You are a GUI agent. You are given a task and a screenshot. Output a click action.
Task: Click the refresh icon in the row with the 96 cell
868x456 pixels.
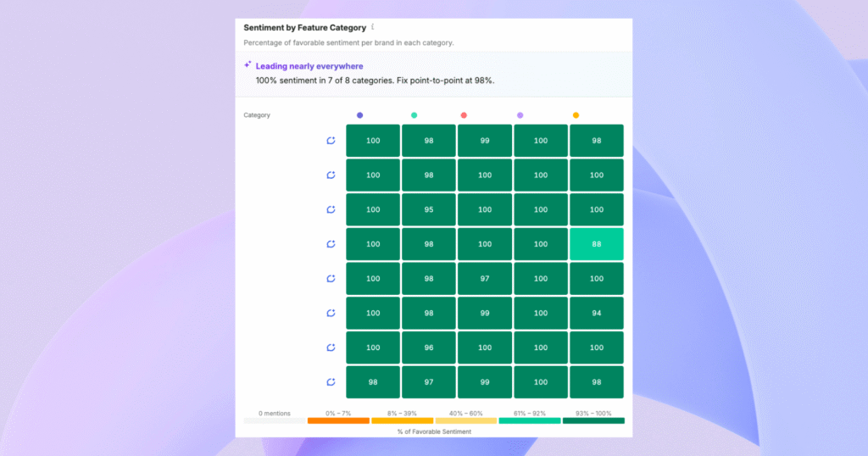(x=331, y=348)
